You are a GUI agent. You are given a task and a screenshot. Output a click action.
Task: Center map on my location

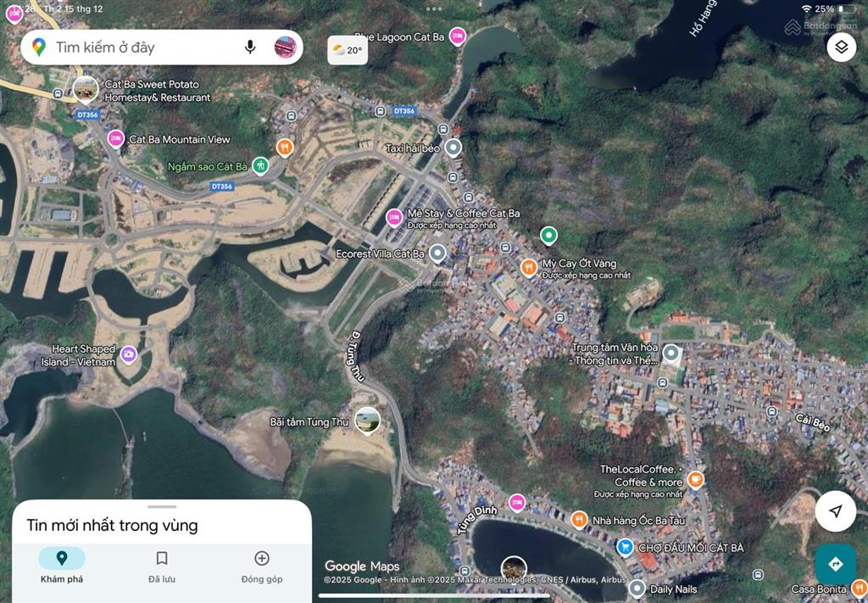[836, 511]
